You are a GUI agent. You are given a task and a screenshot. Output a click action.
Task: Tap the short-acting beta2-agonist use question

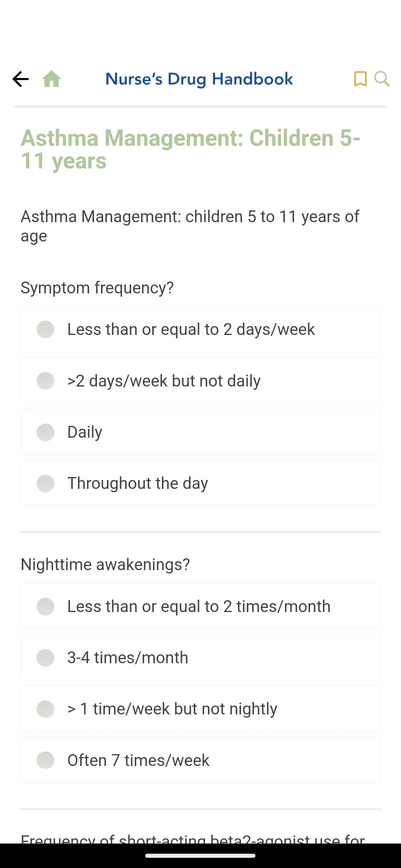pos(193,838)
